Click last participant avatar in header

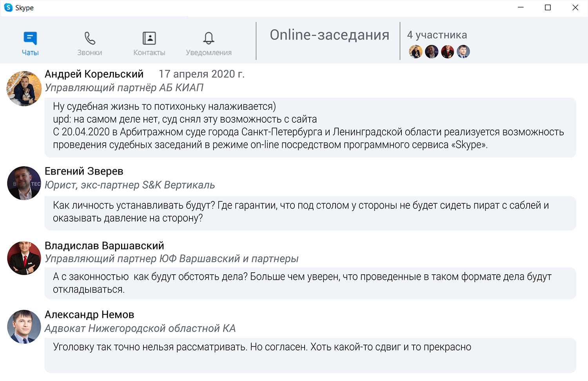(463, 52)
